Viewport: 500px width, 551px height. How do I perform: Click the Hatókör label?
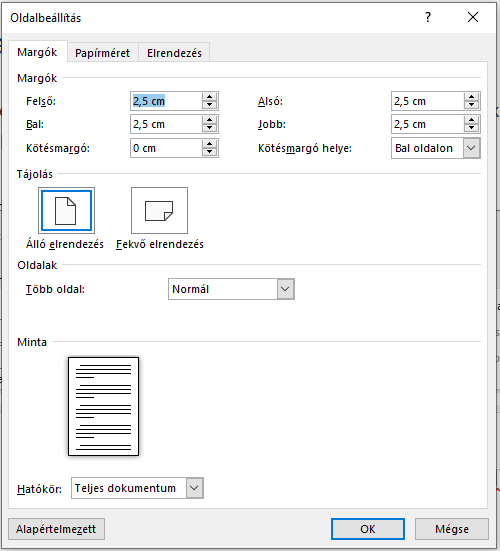pyautogui.click(x=39, y=489)
